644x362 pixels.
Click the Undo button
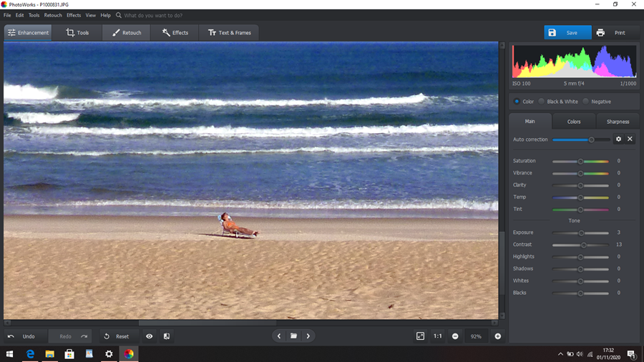[26, 336]
